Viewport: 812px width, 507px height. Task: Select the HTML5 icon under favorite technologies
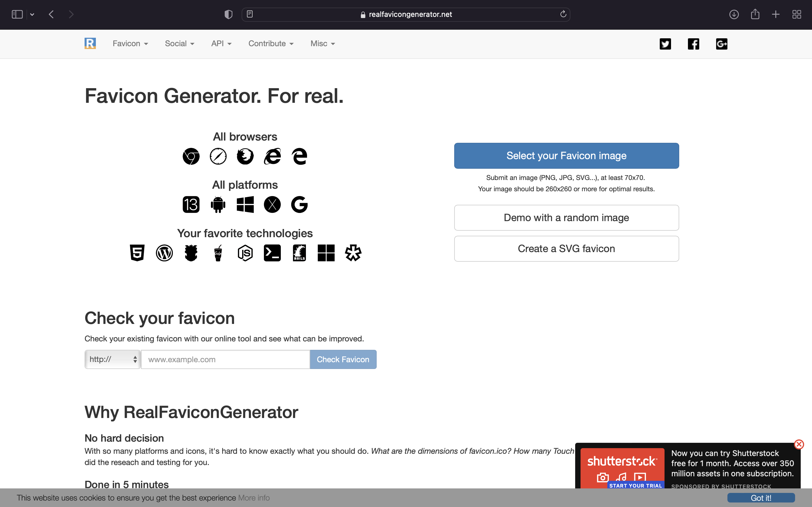tap(137, 253)
